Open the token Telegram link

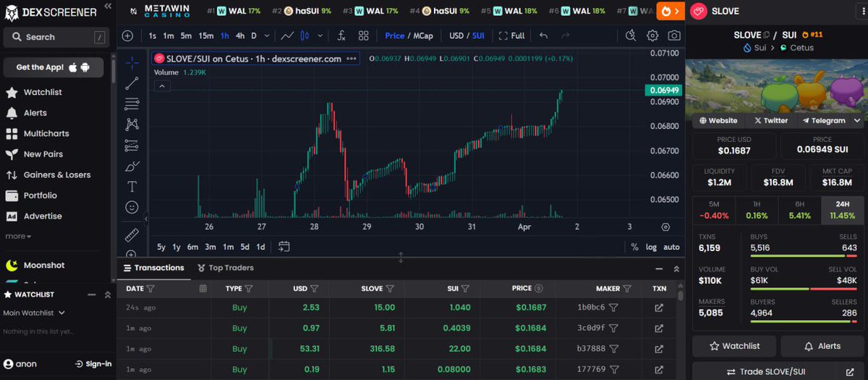click(822, 121)
